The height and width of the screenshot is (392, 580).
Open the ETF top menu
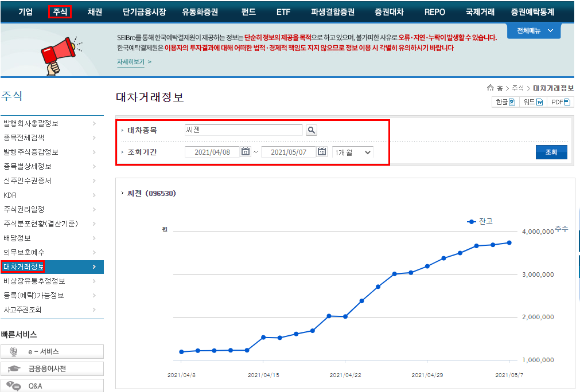tap(283, 12)
